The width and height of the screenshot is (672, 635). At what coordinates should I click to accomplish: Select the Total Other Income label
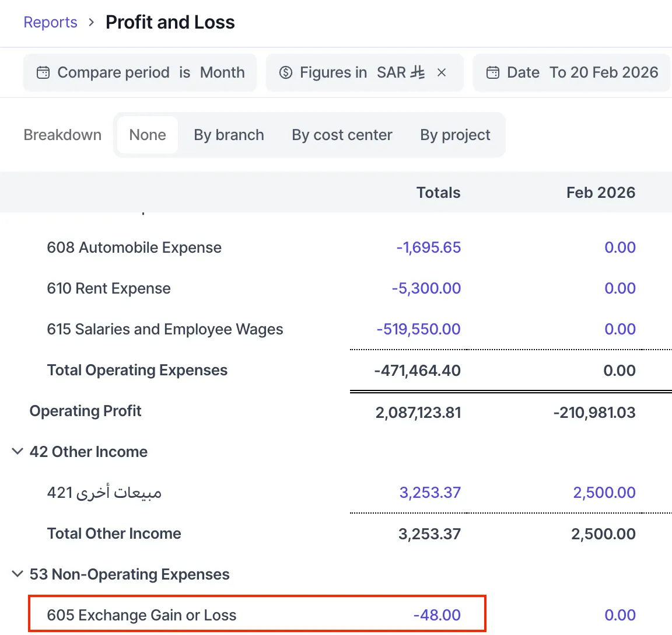(x=114, y=533)
